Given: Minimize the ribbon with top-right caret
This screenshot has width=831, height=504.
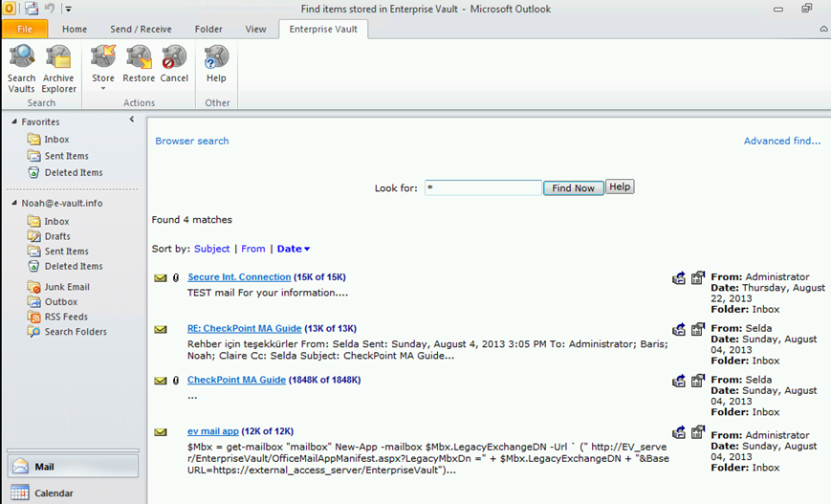Looking at the screenshot, I should coord(824,29).
